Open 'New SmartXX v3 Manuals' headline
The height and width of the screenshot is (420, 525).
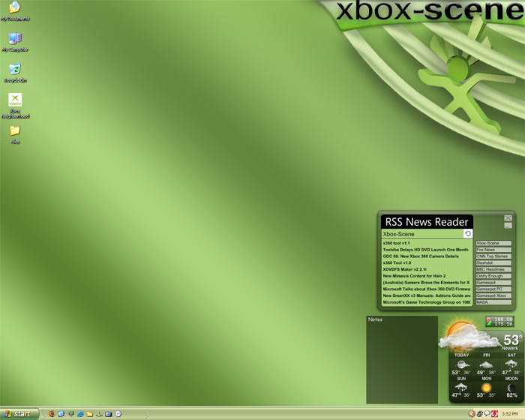(x=427, y=295)
